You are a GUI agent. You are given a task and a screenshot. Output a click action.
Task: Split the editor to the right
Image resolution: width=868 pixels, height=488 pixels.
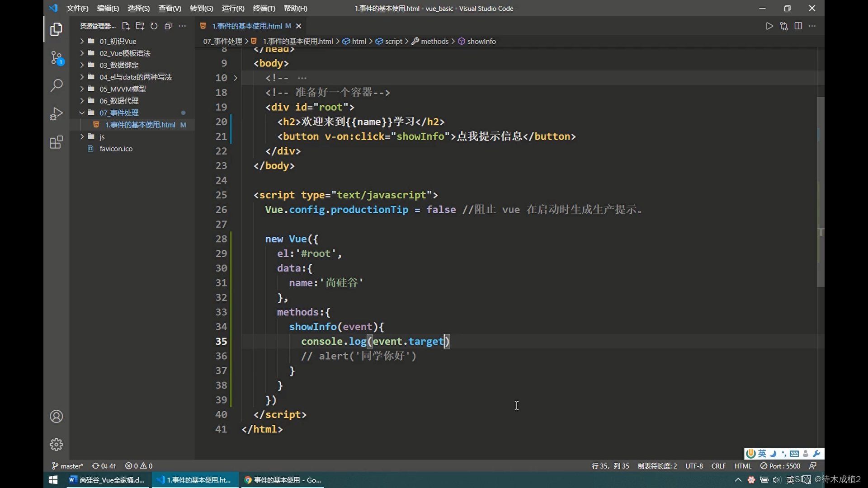click(798, 26)
